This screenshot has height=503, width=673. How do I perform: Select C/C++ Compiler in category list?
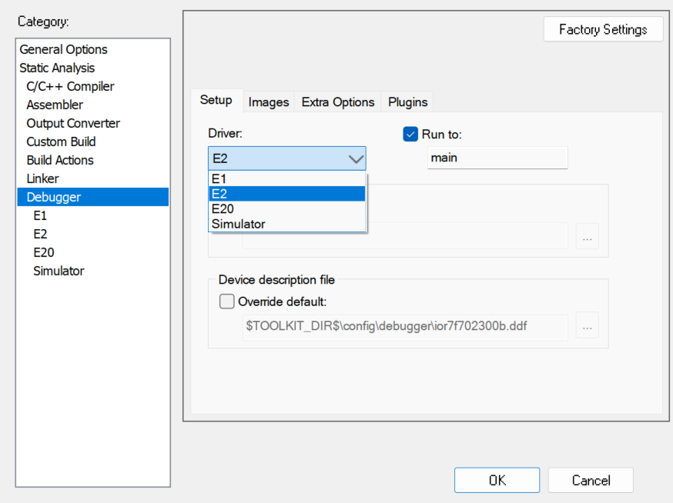tap(70, 86)
